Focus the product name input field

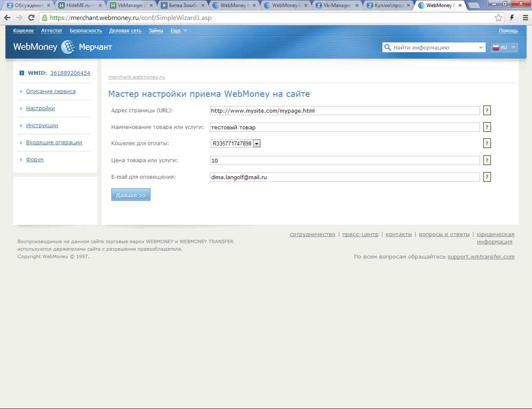[x=345, y=127]
